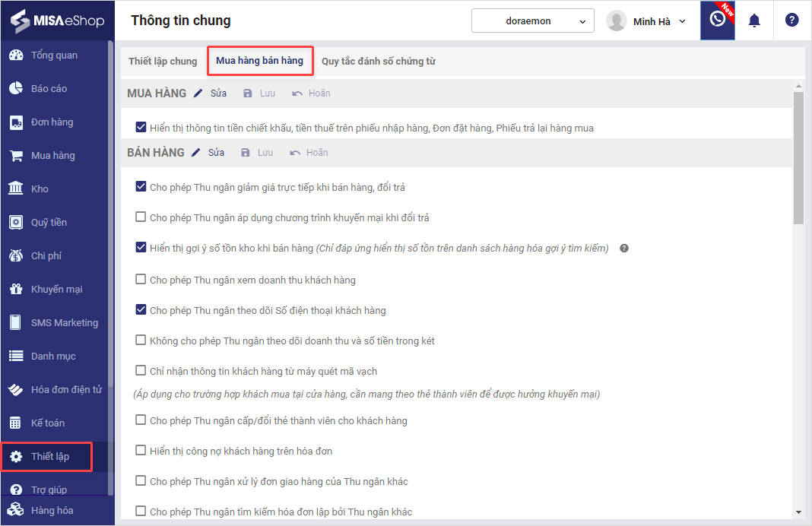Expand the Minh Hà user menu

point(646,21)
